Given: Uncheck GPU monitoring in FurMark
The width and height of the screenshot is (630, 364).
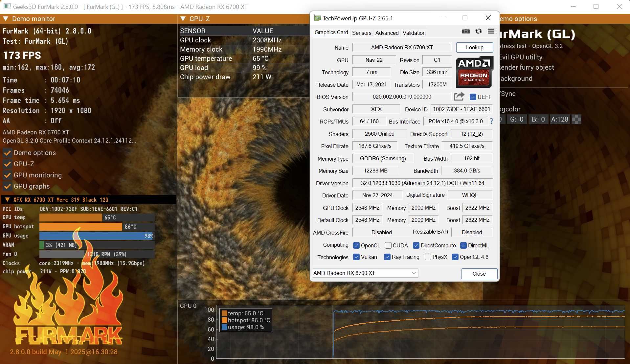Looking at the screenshot, I should (x=7, y=175).
